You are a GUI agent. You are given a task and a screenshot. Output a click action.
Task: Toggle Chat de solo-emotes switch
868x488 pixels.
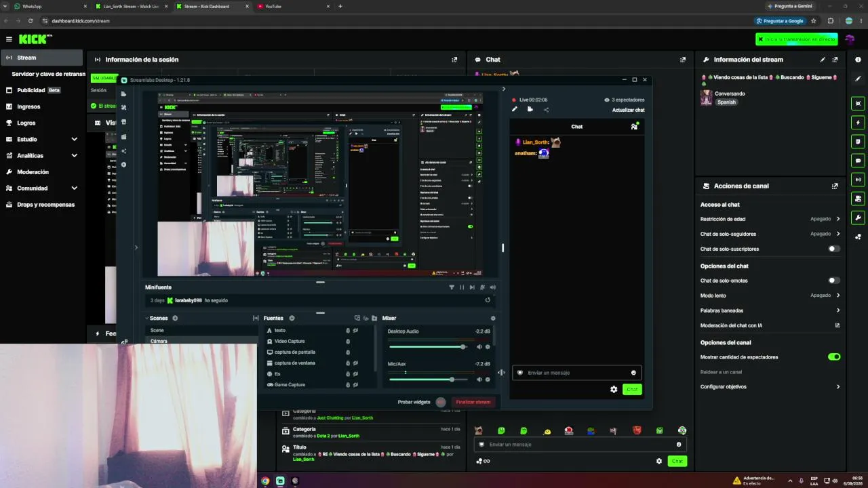coord(834,280)
